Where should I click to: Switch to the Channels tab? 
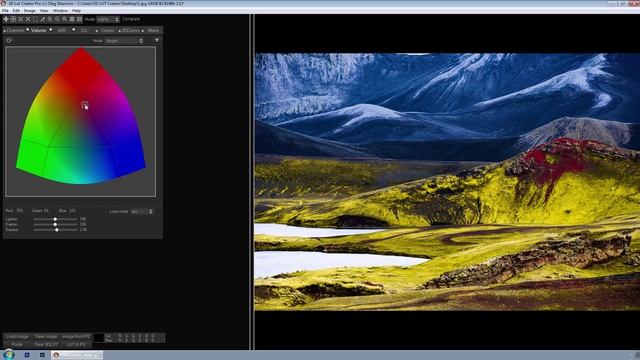point(16,31)
